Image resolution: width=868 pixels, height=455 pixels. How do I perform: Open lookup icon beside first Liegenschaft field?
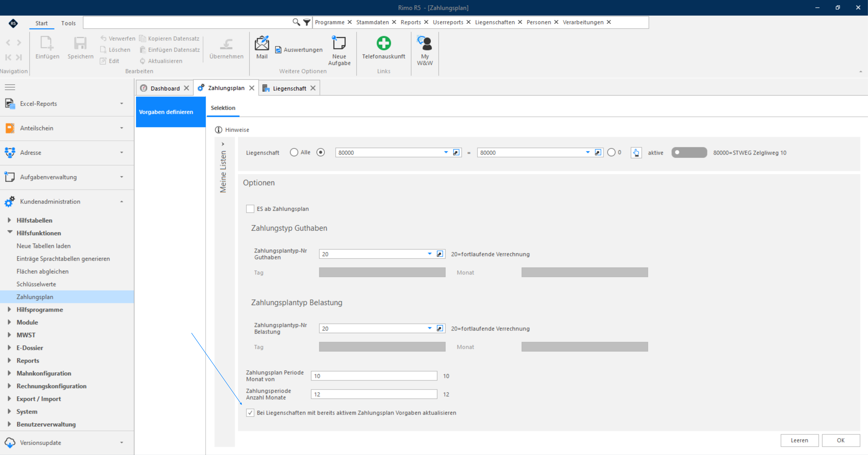tap(456, 152)
